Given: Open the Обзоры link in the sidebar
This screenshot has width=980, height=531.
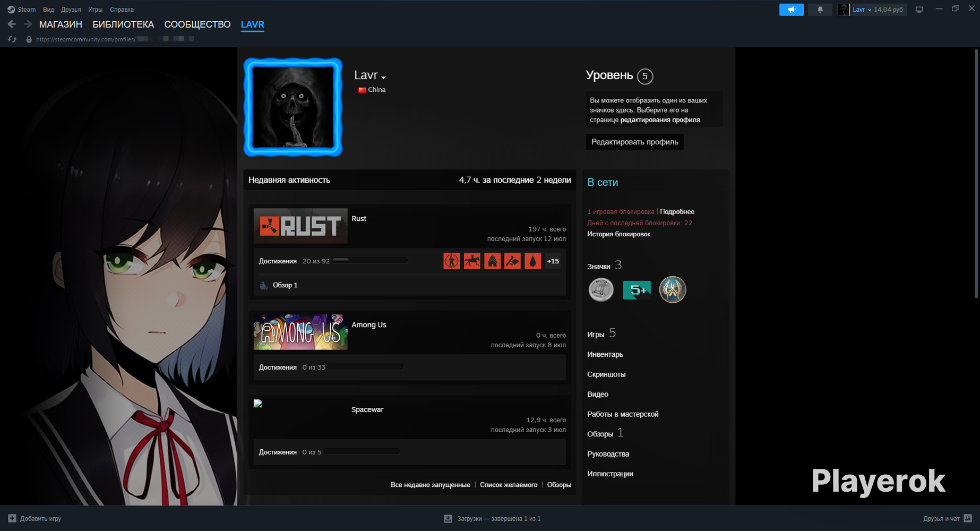Looking at the screenshot, I should pos(600,434).
